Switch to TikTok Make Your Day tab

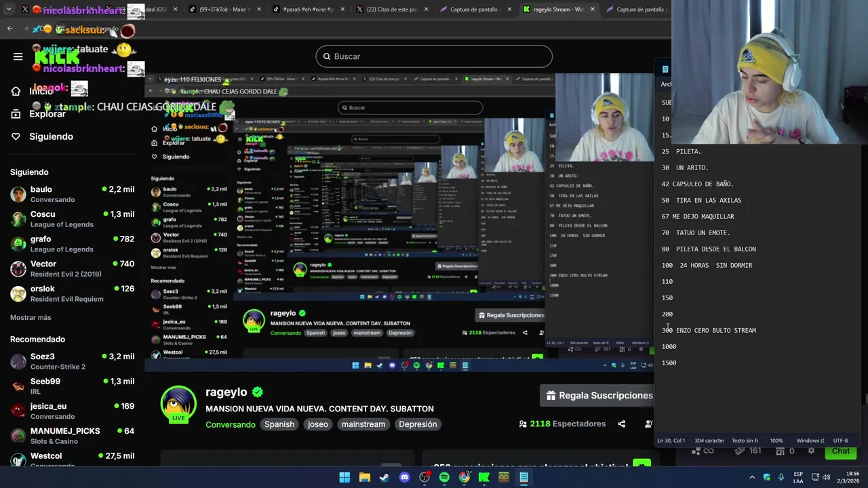point(224,9)
